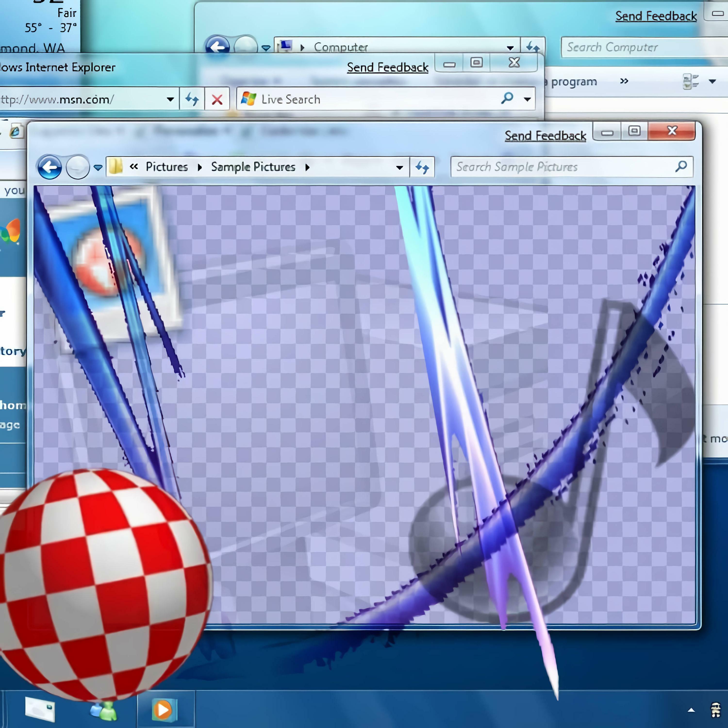Open the Views dropdown arrow in Computer window
Screen dimensions: 728x728
(x=712, y=81)
